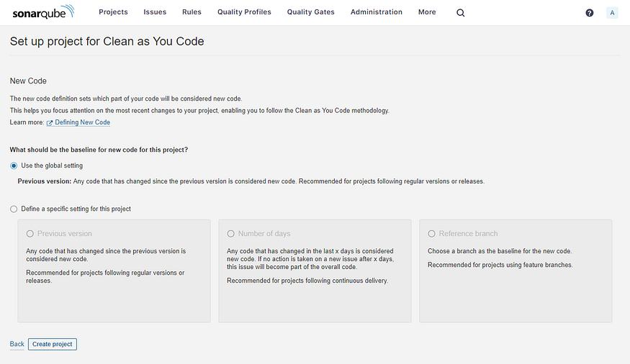Click the SonarQube logo
This screenshot has height=364, width=630.
[x=45, y=13]
